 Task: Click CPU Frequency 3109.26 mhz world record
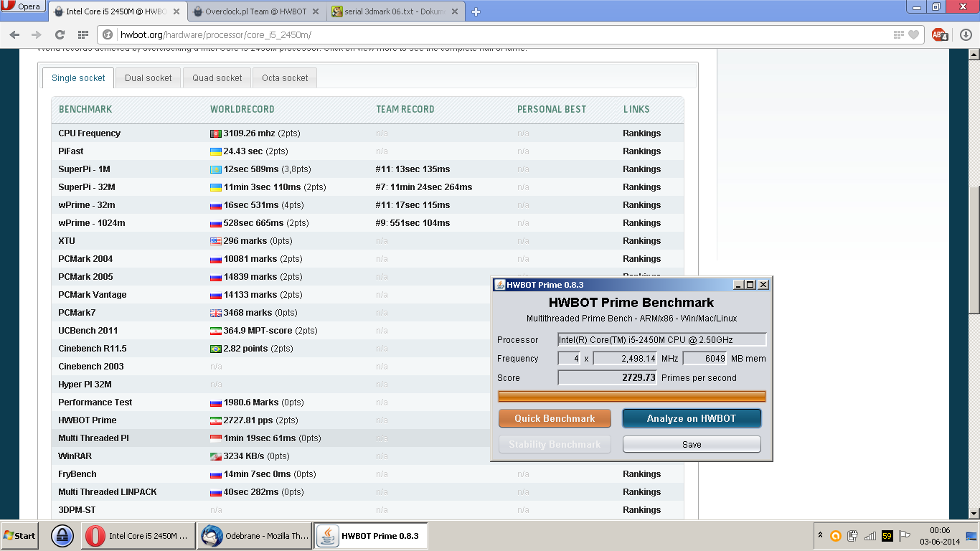pos(249,133)
